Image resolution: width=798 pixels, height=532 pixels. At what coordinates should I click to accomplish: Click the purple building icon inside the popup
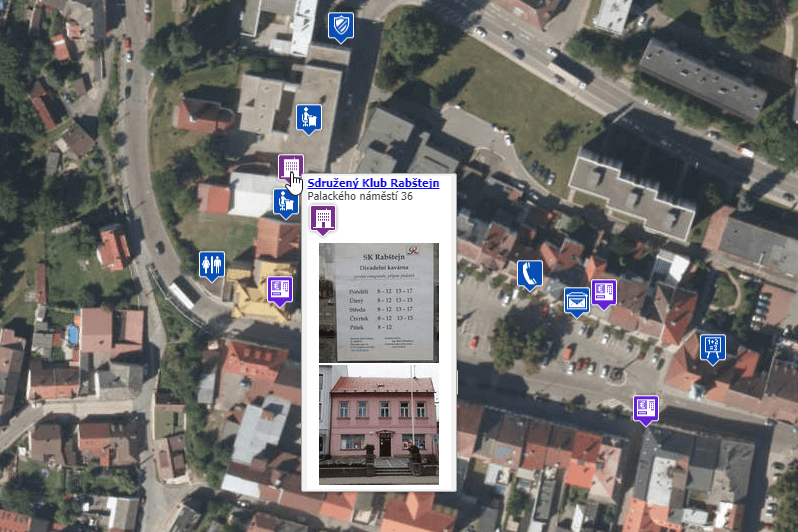323,220
